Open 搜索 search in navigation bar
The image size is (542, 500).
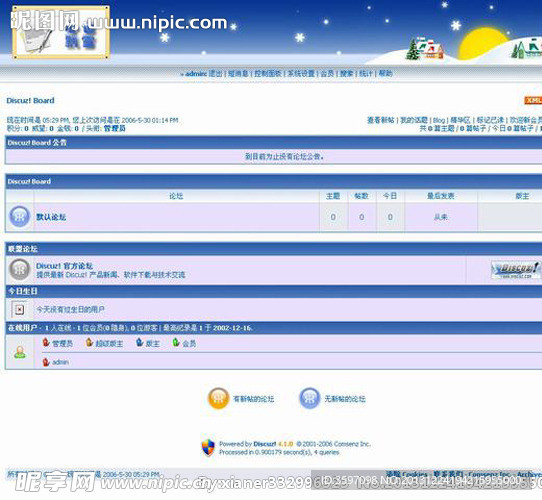click(347, 74)
